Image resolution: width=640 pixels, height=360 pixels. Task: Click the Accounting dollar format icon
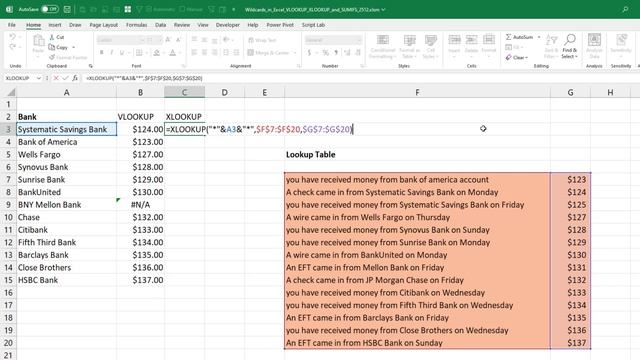(x=309, y=53)
